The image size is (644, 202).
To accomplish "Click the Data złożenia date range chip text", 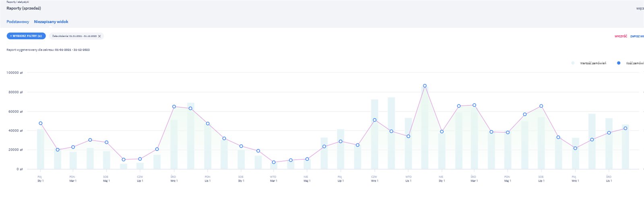I will 74,36.
